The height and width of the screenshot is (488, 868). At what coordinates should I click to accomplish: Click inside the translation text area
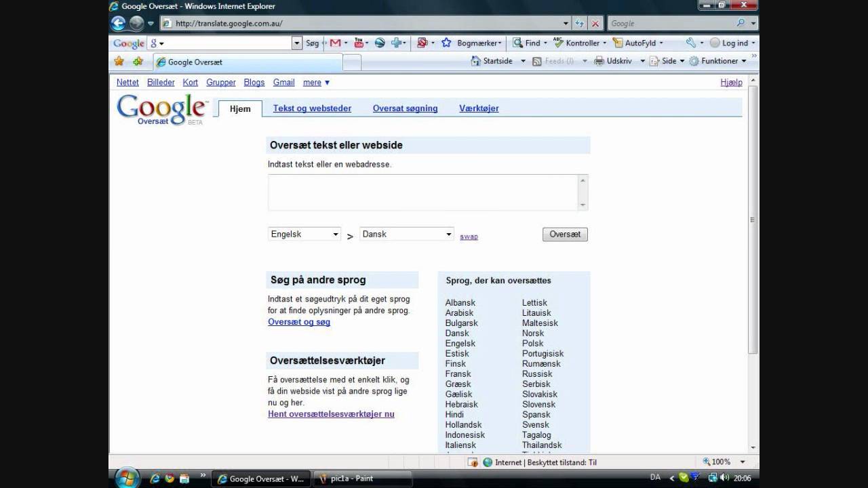(422, 192)
